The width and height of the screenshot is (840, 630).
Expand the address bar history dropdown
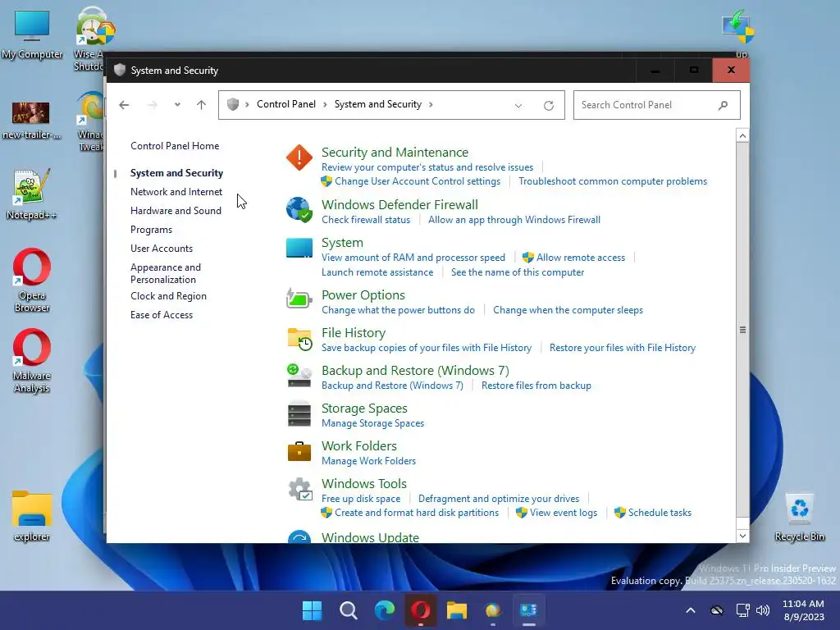tap(518, 106)
